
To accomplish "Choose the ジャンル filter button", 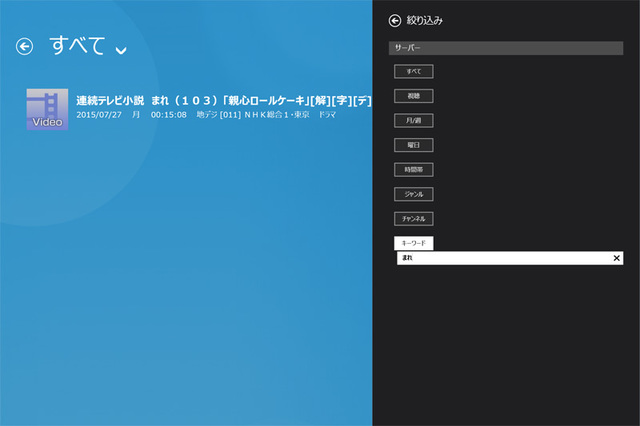I will [413, 194].
